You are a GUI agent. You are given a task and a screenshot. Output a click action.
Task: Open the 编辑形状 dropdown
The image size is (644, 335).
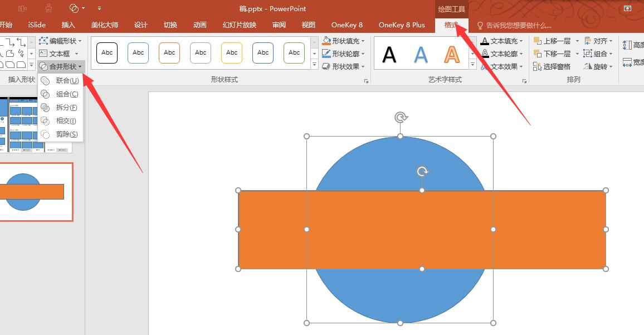(x=60, y=41)
